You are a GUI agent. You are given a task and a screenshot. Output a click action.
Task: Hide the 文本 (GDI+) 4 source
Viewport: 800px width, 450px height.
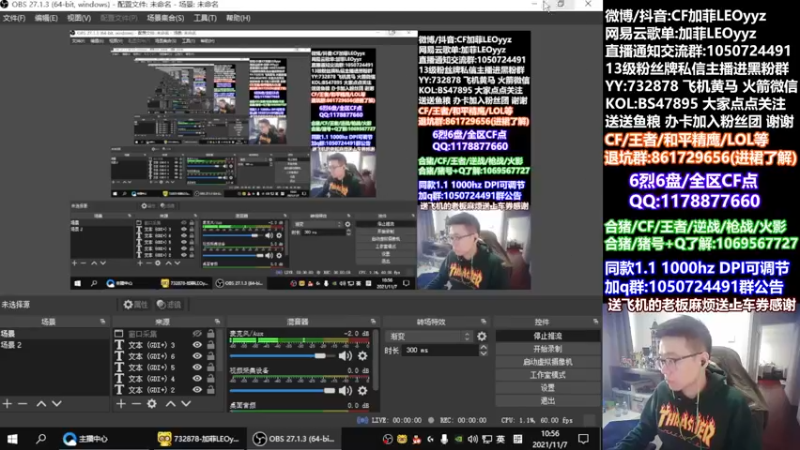tap(197, 379)
